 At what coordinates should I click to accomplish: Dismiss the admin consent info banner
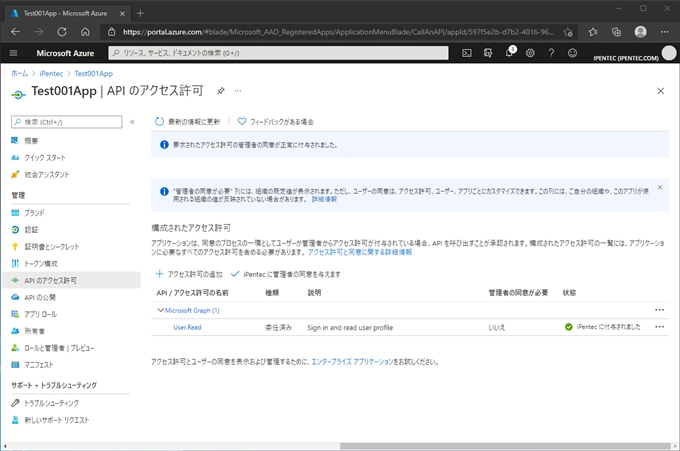pos(660,187)
